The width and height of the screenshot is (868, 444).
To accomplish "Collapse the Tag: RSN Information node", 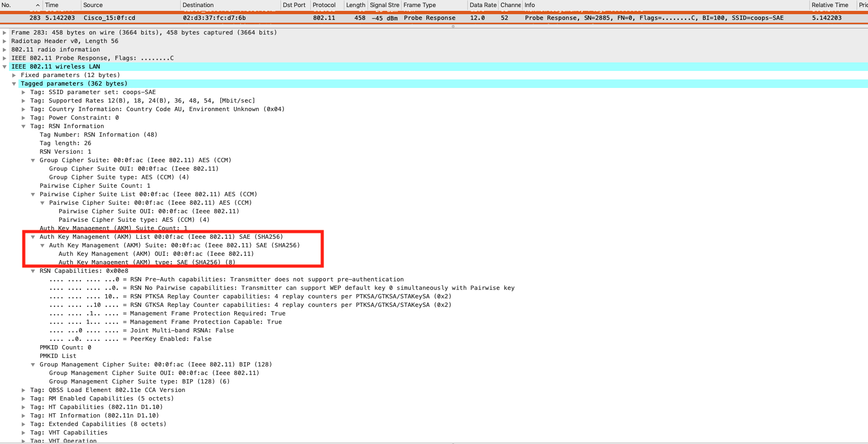I will 24,126.
